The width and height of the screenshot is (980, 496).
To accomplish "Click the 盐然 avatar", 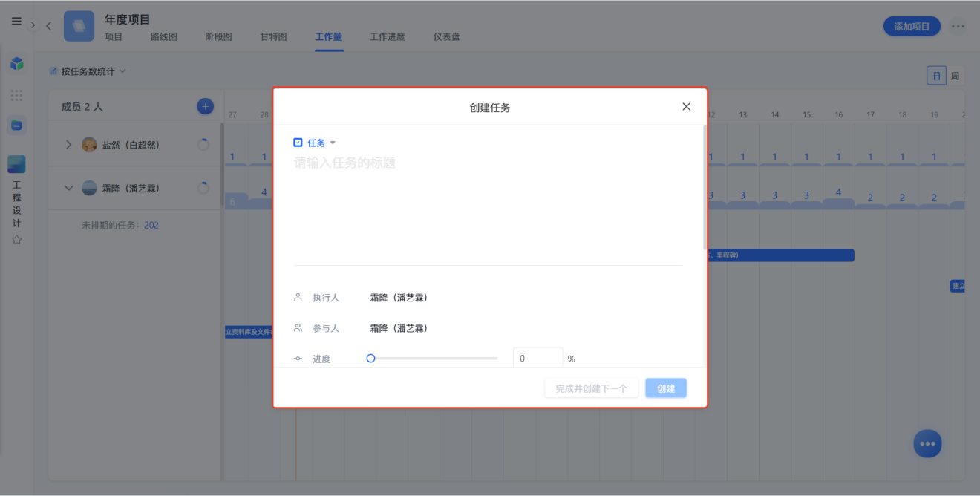I will coord(89,145).
